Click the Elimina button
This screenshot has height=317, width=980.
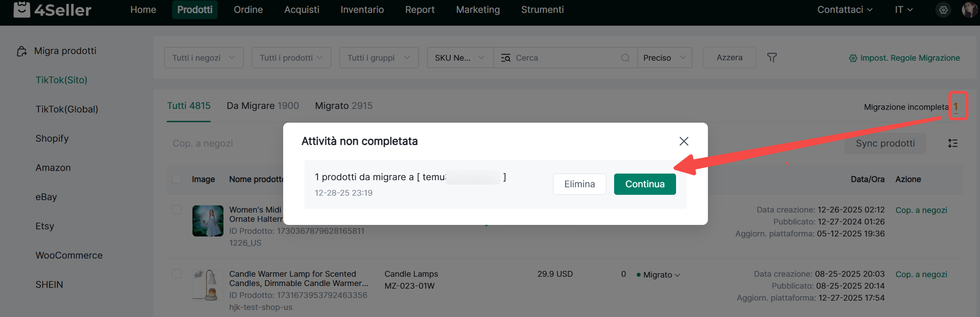tap(579, 184)
